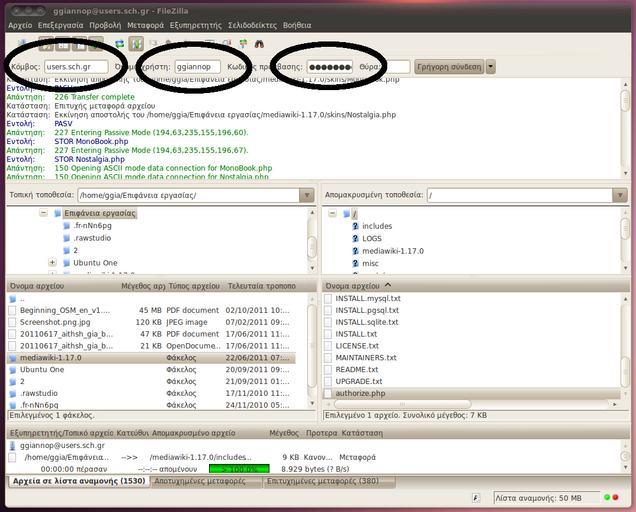The height and width of the screenshot is (512, 636).
Task: Open the binoculars search icon
Action: click(x=259, y=44)
